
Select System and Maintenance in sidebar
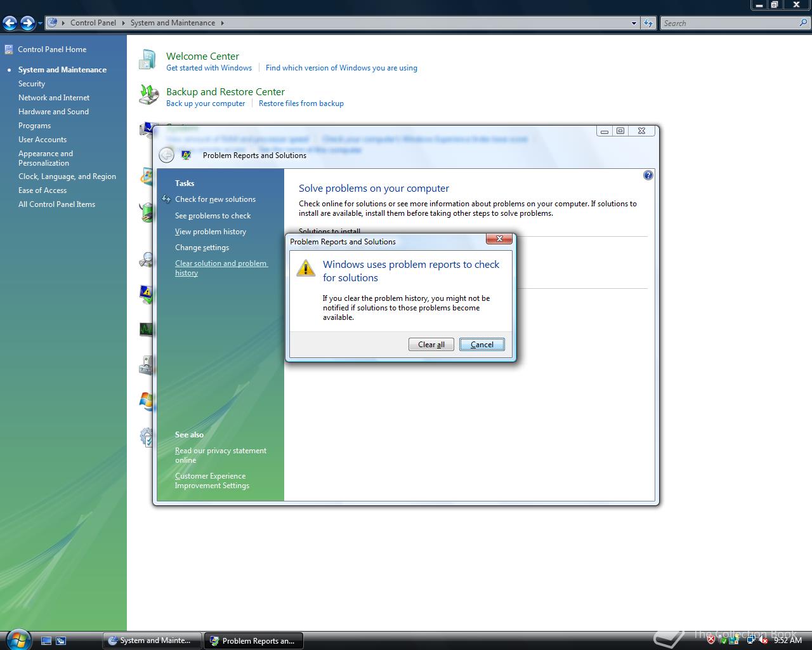coord(62,70)
